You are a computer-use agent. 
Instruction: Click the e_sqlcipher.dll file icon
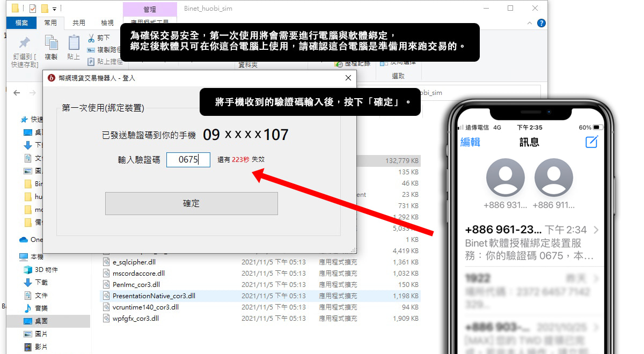107,262
